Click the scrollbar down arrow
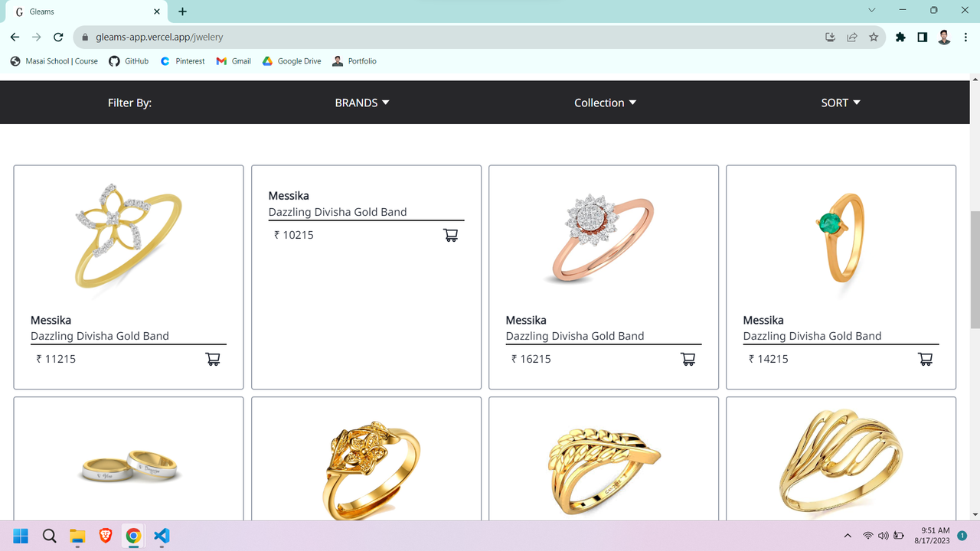Image resolution: width=980 pixels, height=551 pixels. [975, 514]
